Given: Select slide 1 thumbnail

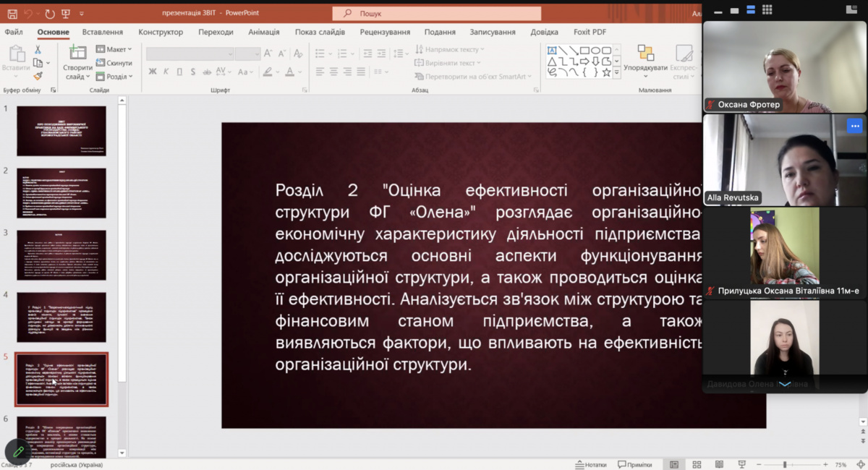Looking at the screenshot, I should 61,131.
